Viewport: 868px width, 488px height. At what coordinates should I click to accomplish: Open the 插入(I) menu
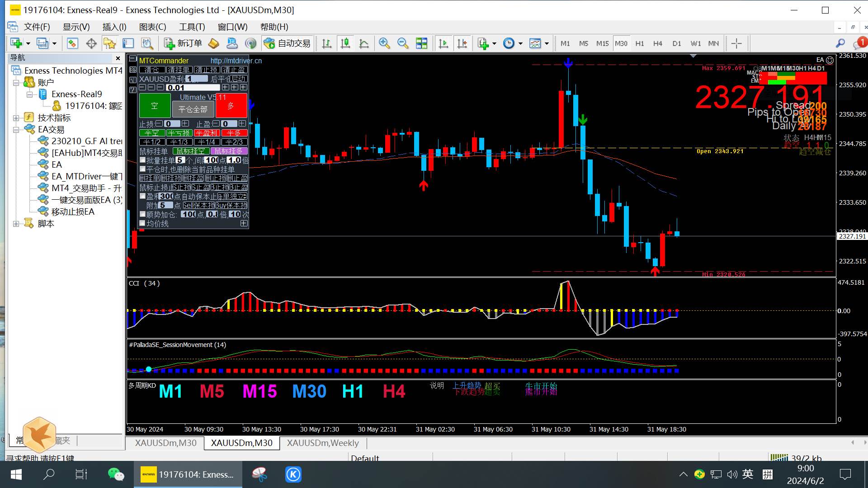114,27
